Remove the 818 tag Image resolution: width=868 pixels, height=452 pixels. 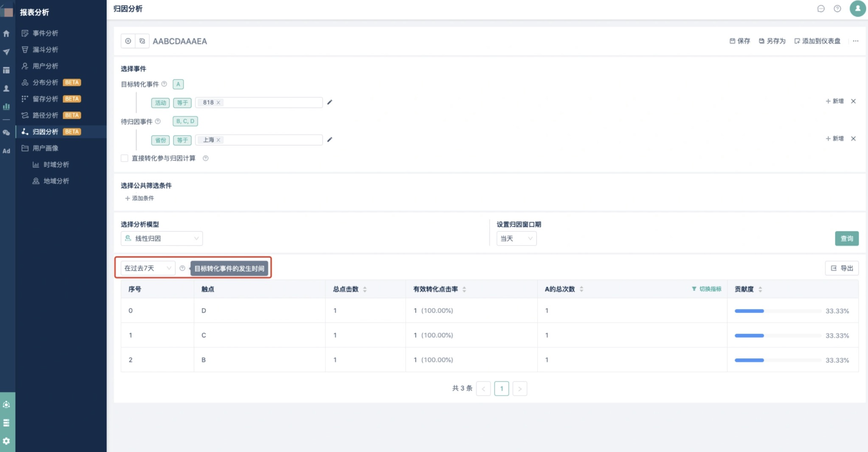tap(218, 102)
